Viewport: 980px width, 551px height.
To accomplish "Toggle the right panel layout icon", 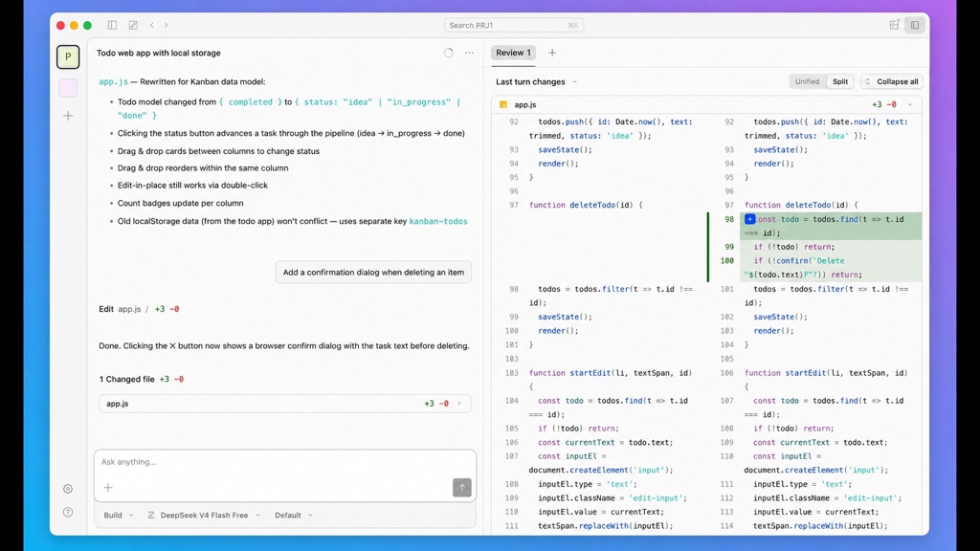I will click(x=915, y=25).
